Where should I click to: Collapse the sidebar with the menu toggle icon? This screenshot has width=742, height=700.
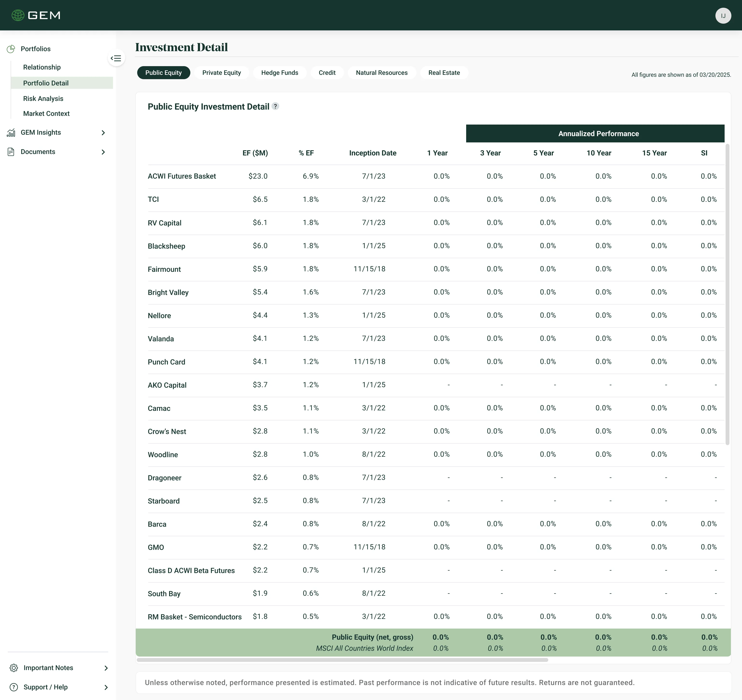coord(116,58)
